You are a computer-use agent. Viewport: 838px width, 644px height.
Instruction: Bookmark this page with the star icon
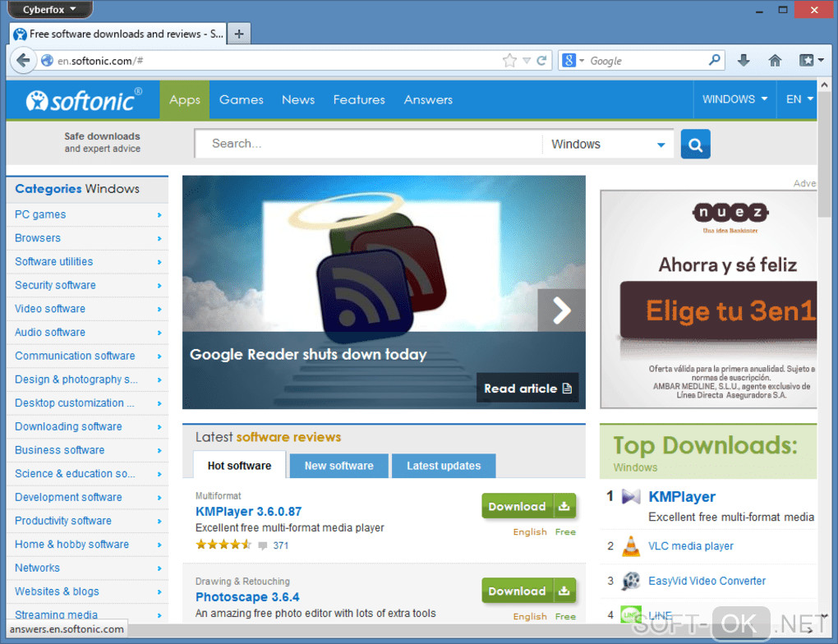(510, 61)
